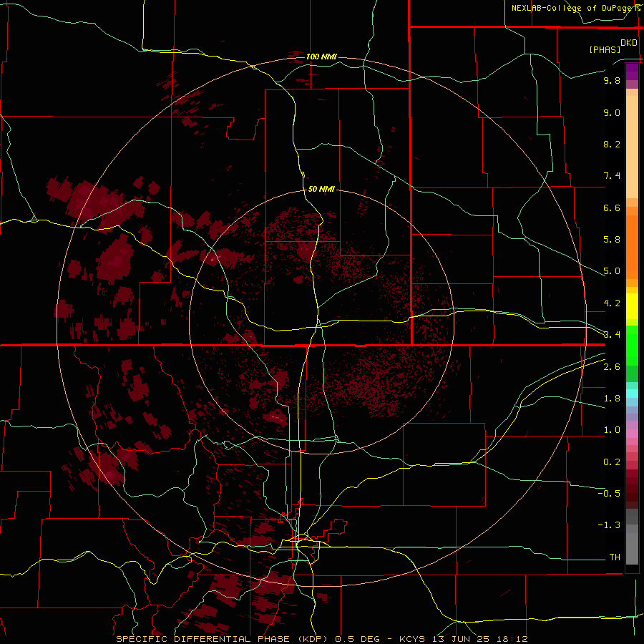This screenshot has width=644, height=644.
Task: Click the 4.2 scale value
Action: [612, 303]
